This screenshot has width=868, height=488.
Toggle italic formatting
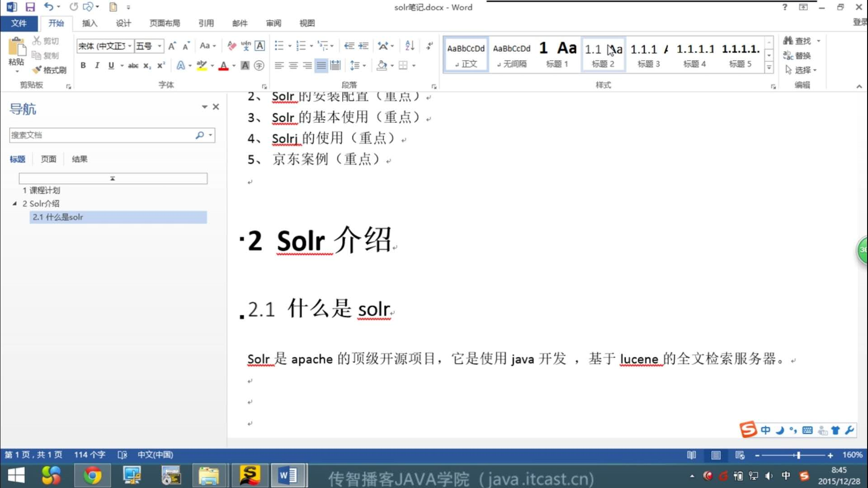[97, 66]
